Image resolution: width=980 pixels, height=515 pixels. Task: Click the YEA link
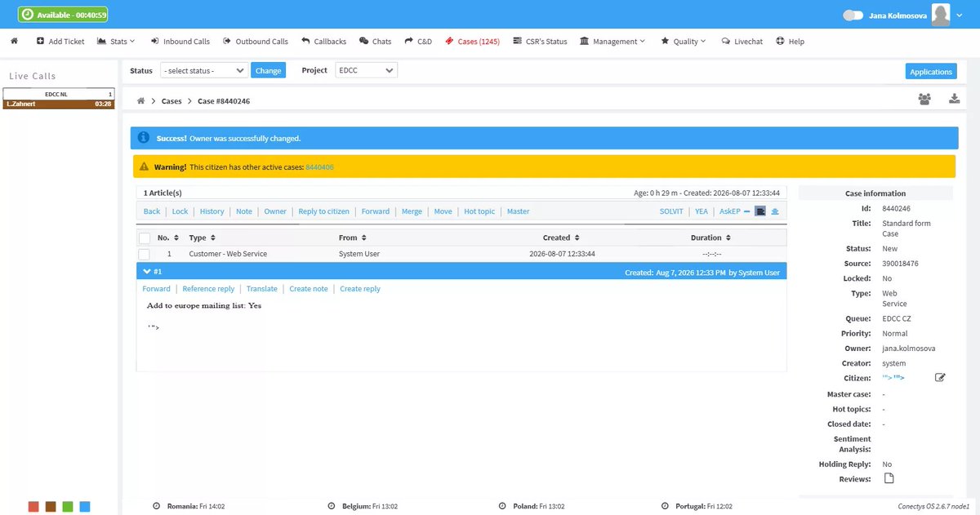(702, 211)
